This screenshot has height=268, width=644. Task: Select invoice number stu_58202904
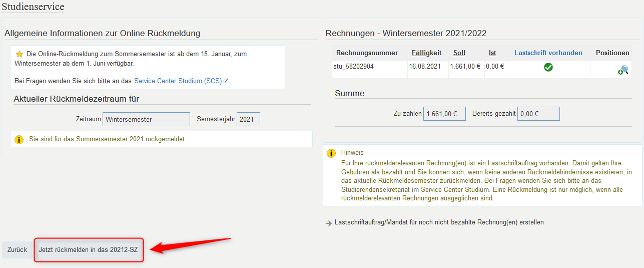point(353,66)
